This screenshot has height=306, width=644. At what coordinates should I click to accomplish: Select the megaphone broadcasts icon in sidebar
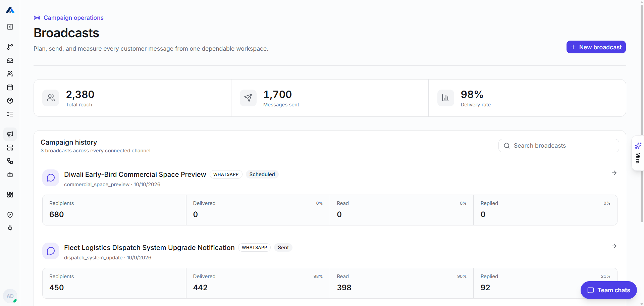[x=10, y=134]
